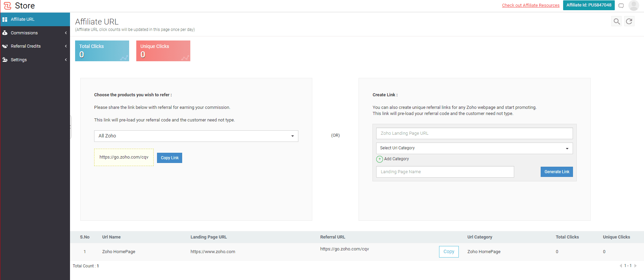Click Zoho HomePage in Url Category column
644x280 pixels.
484,252
